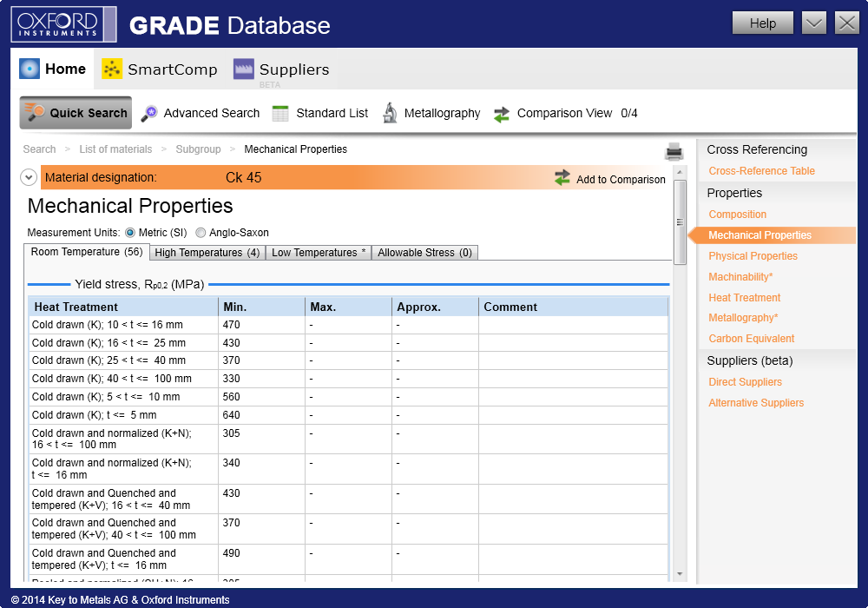Click the scrollbar down arrow

pyautogui.click(x=680, y=574)
